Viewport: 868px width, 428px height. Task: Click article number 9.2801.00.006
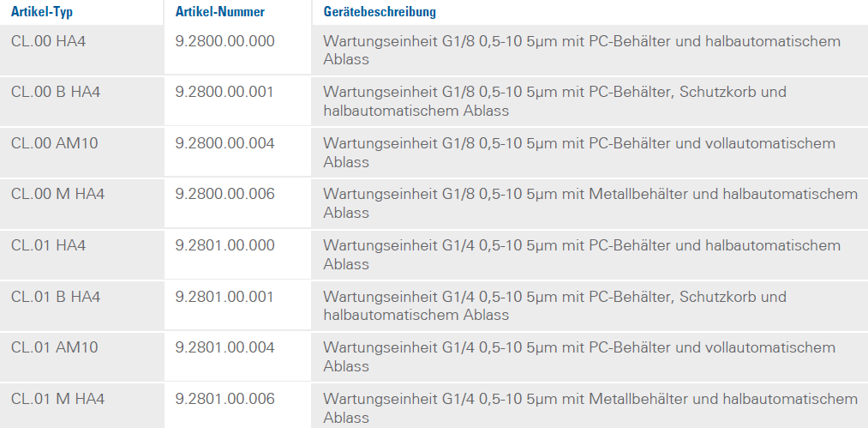click(224, 399)
